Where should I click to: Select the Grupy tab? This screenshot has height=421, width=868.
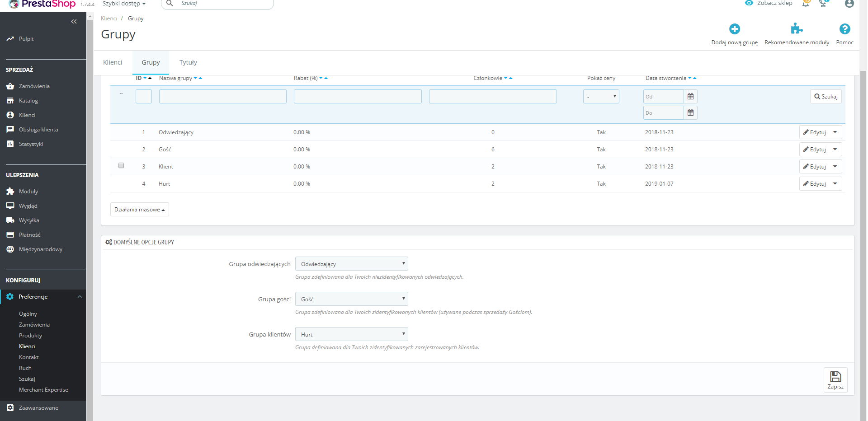151,62
